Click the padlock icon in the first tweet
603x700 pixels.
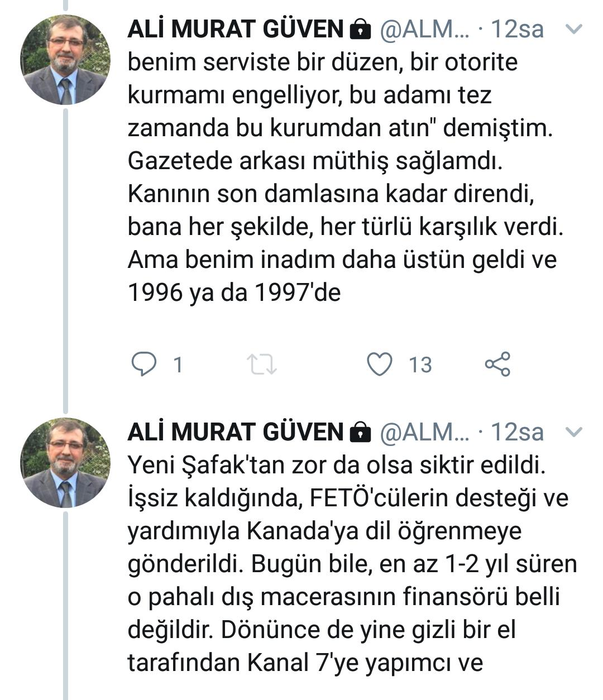[x=360, y=30]
